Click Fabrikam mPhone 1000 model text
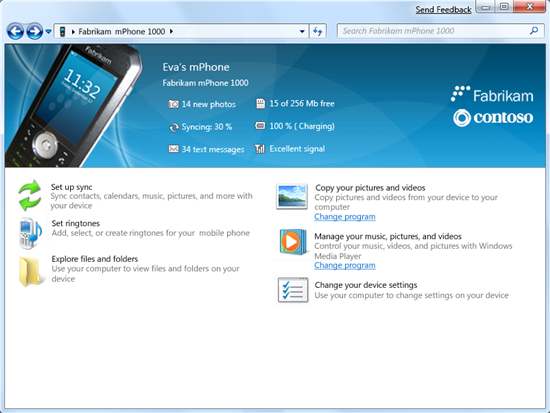 tap(205, 83)
